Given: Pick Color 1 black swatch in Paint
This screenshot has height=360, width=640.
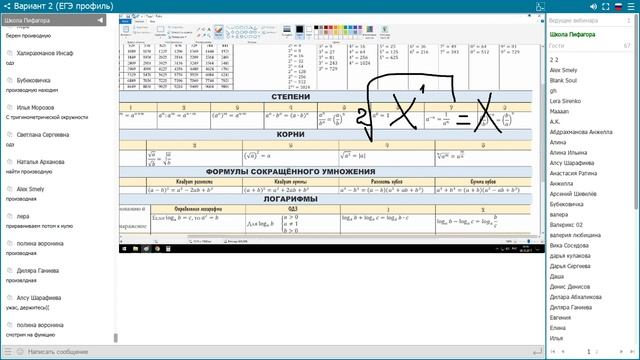Looking at the screenshot, I should [x=300, y=31].
